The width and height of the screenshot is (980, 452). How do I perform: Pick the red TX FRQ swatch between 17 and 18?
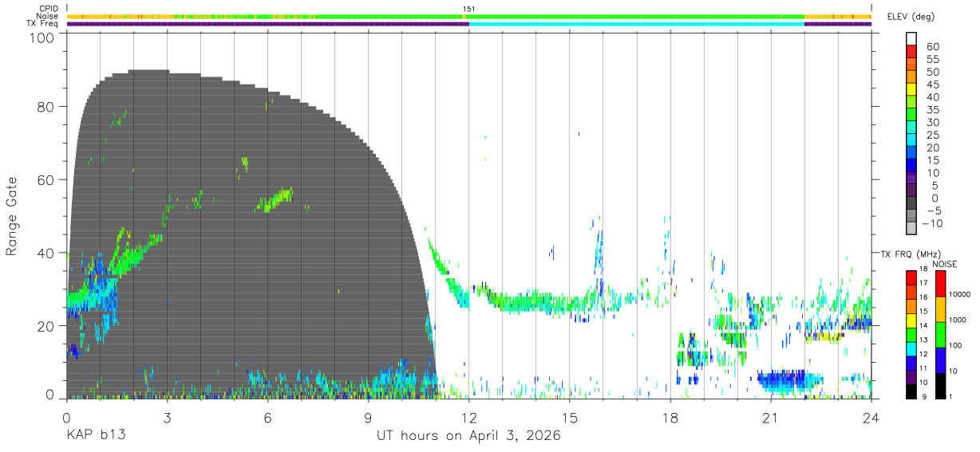tap(912, 277)
